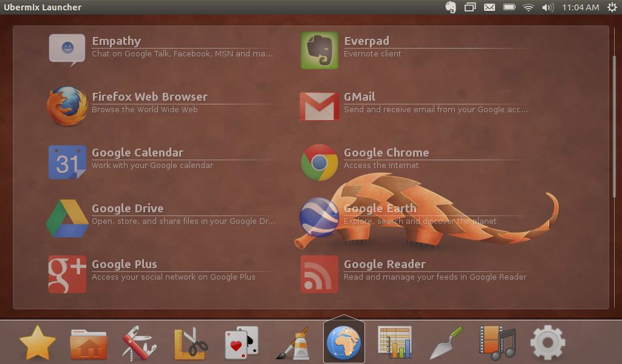
Task: Select the ruler and scissors category
Action: pos(191,343)
